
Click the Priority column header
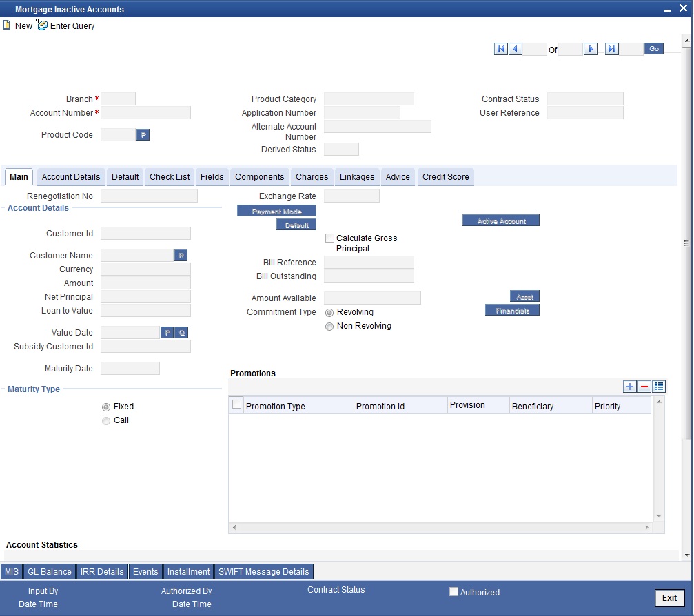pos(622,406)
